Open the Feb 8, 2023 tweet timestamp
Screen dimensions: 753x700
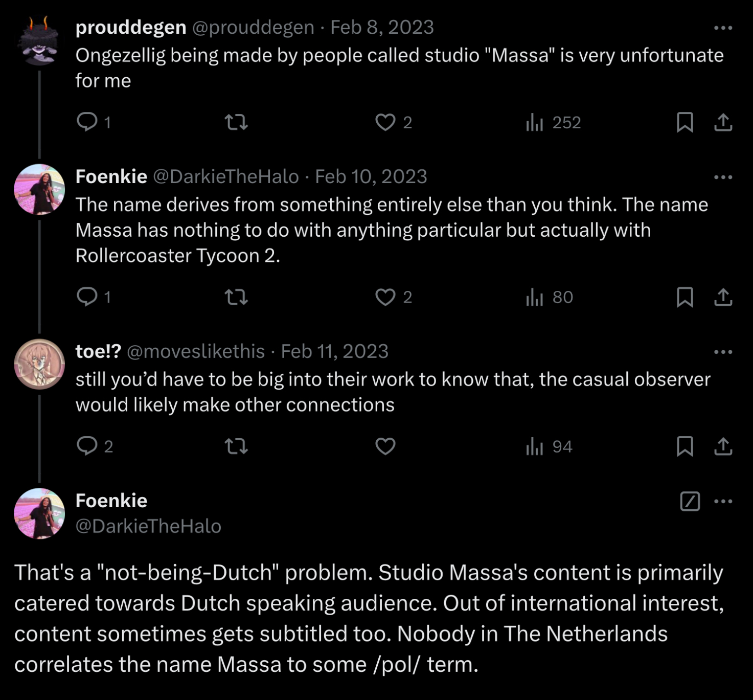(382, 28)
